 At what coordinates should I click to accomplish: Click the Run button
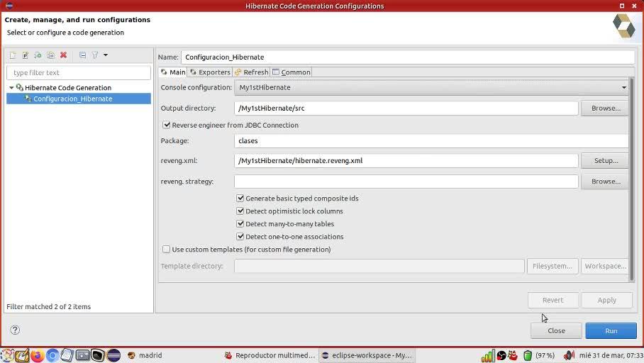point(611,331)
